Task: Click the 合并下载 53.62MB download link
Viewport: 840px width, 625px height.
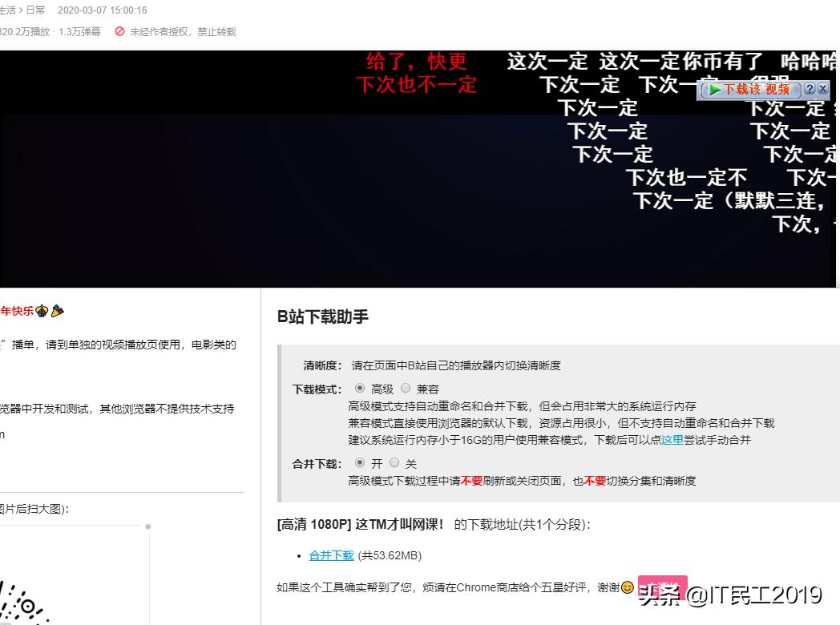Action: (330, 555)
